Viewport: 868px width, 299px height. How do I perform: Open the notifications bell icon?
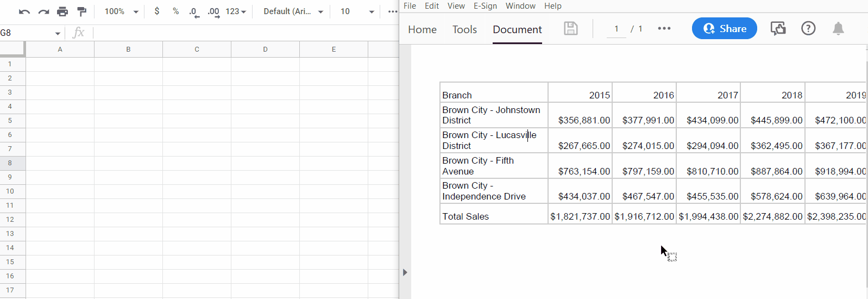838,29
